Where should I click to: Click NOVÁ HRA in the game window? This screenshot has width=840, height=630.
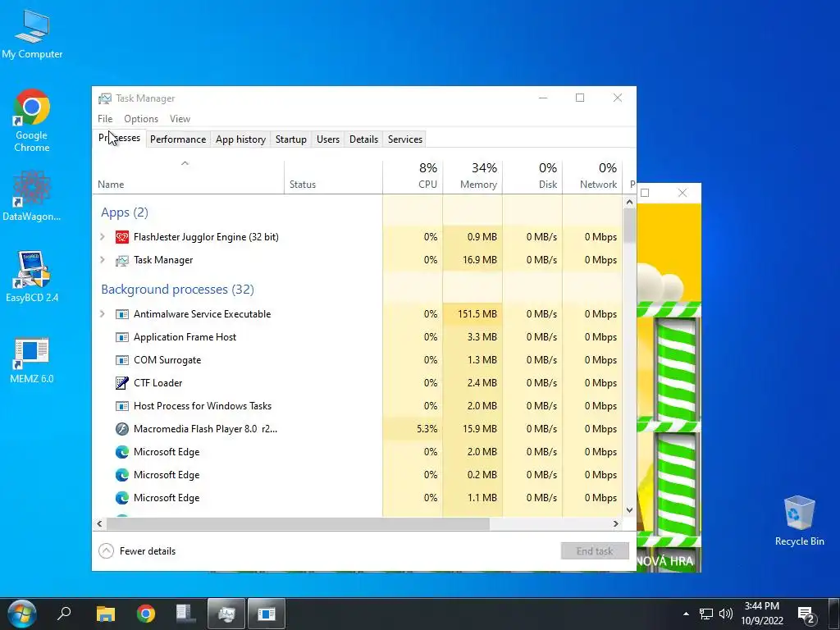665,561
